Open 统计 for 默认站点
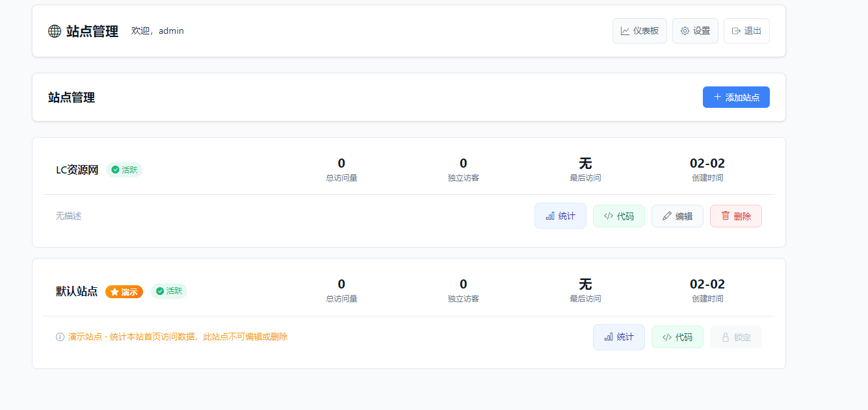 coord(618,337)
